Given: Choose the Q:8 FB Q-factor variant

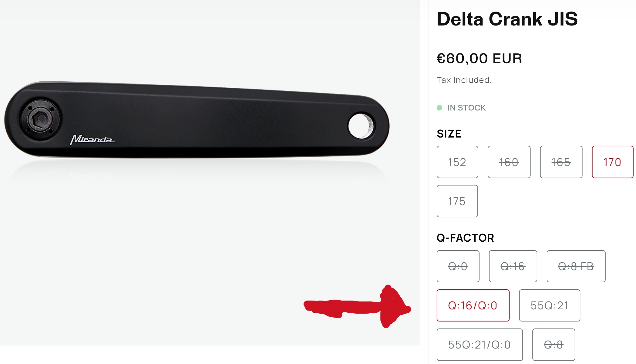Looking at the screenshot, I should click(576, 266).
